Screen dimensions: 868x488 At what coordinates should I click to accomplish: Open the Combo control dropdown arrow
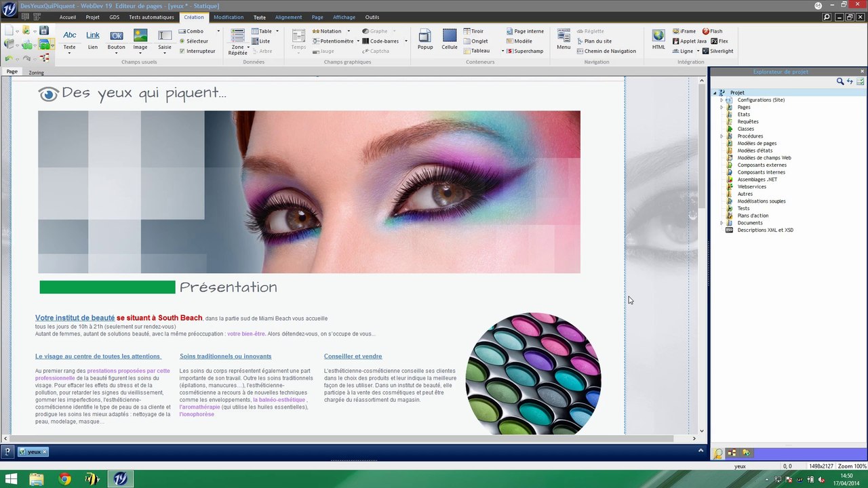218,31
